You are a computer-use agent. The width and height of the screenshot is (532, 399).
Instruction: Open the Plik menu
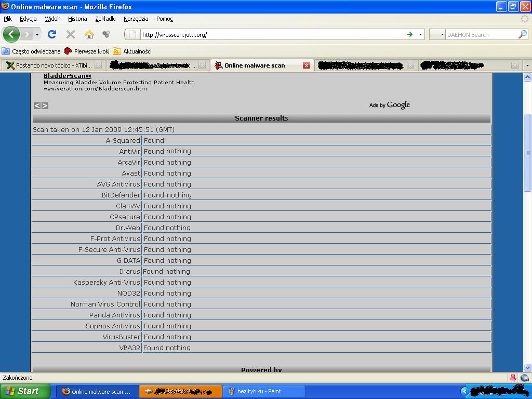click(x=8, y=19)
